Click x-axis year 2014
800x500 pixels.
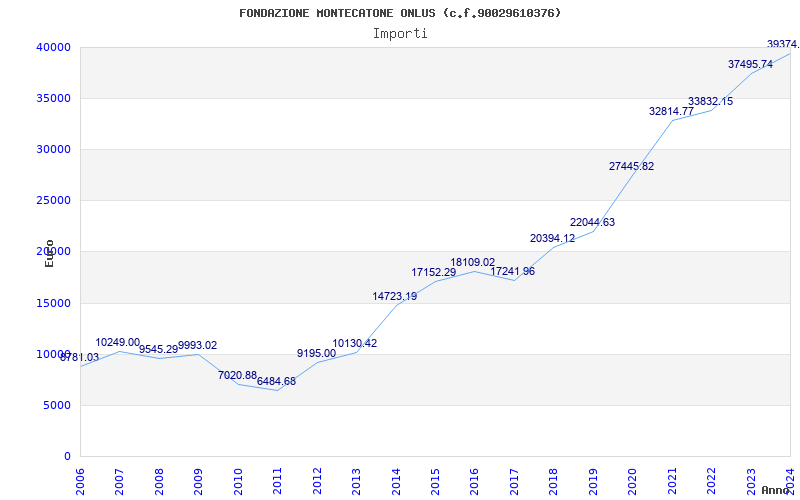point(396,481)
